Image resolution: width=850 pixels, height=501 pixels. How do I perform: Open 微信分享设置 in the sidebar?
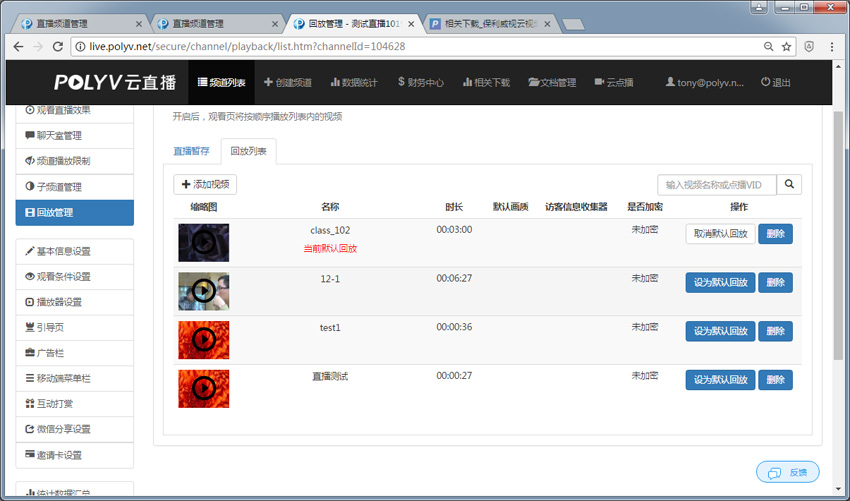pos(75,429)
